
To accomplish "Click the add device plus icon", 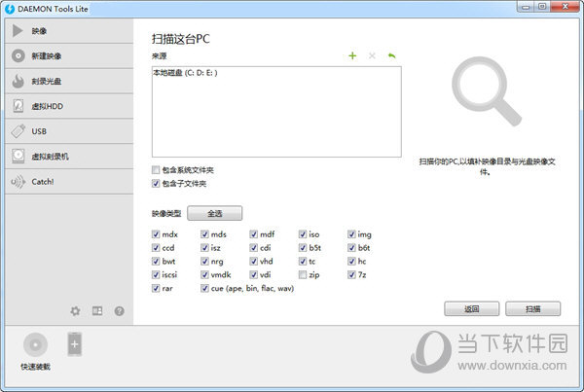I will pyautogui.click(x=75, y=344).
